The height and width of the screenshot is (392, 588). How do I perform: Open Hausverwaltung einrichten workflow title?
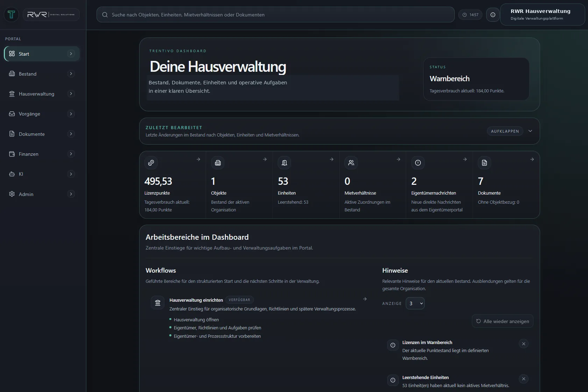coord(196,300)
